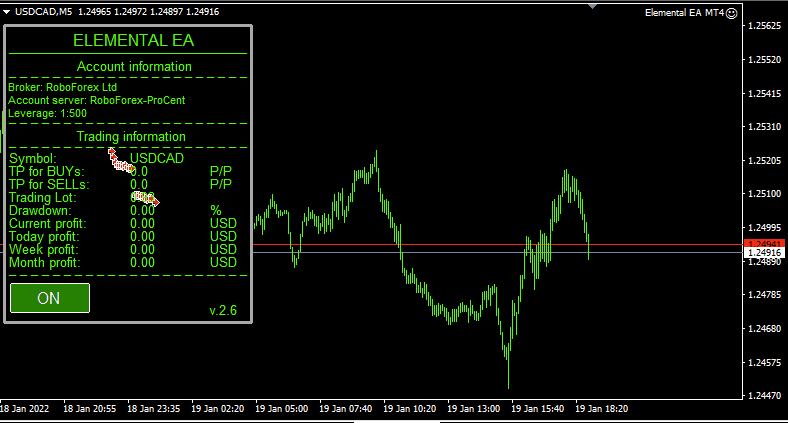Image resolution: width=788 pixels, height=423 pixels.
Task: Click the 1.25520 price scale label
Action: point(764,59)
